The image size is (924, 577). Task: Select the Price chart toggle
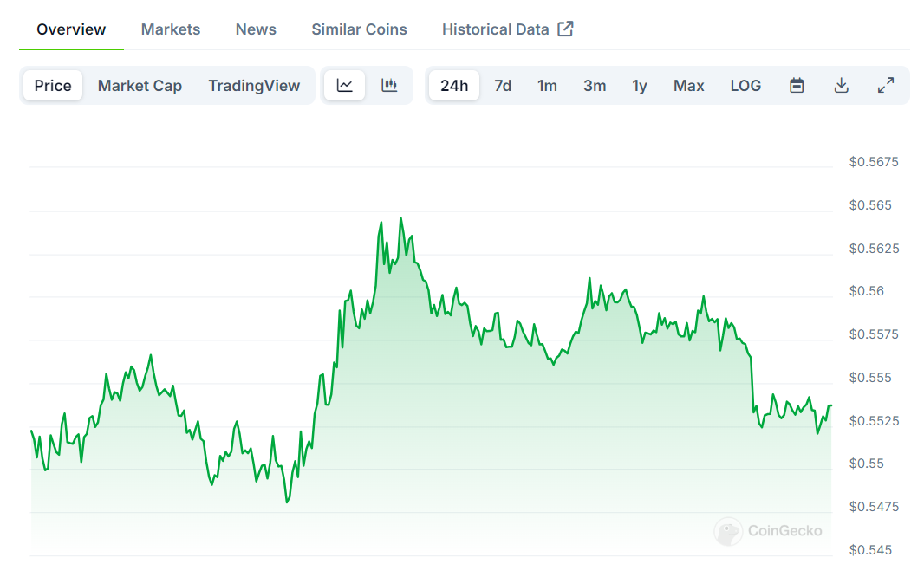(53, 86)
